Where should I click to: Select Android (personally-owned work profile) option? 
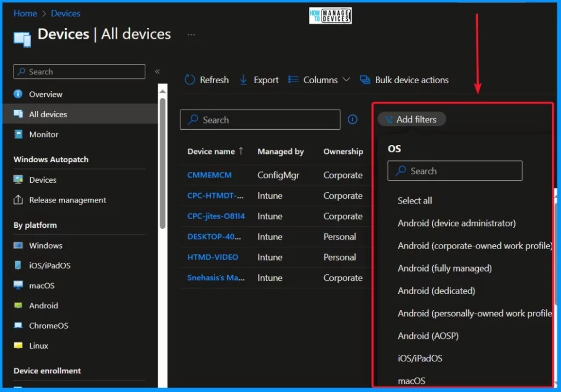[475, 313]
